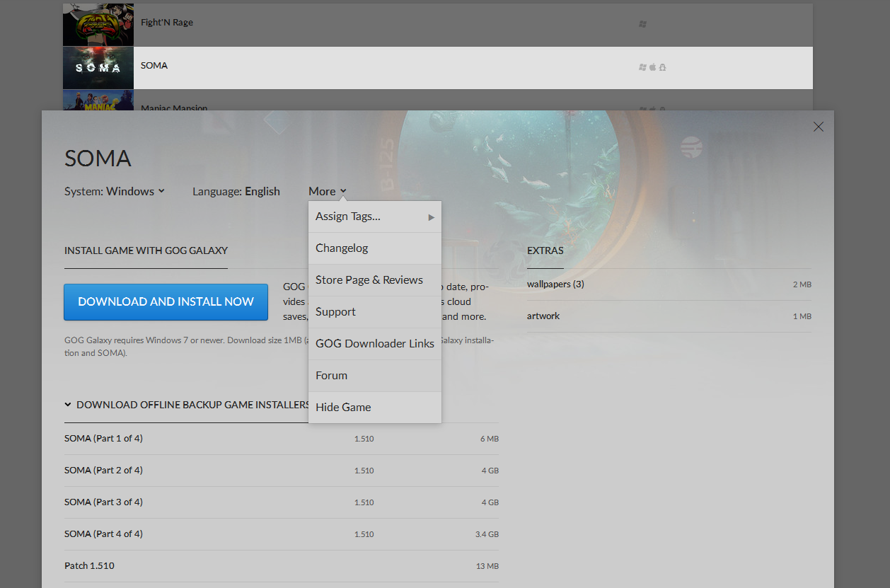Select the Fight'N Rage game row
This screenshot has width=890, height=588.
click(x=438, y=25)
